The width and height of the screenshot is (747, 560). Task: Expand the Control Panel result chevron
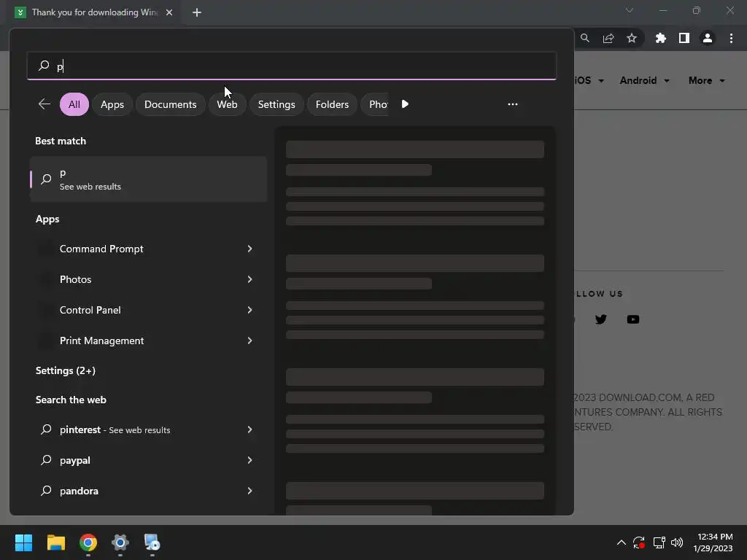[x=249, y=310]
